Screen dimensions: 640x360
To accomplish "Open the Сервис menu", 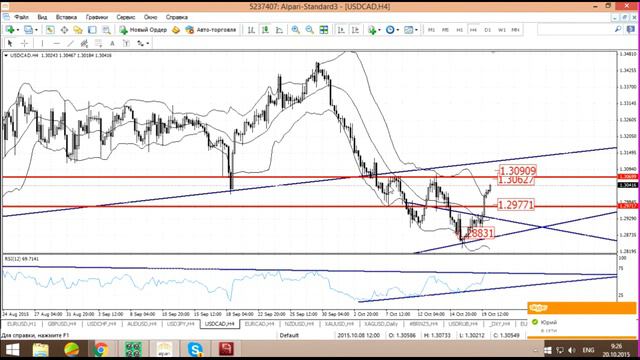I will 126,17.
